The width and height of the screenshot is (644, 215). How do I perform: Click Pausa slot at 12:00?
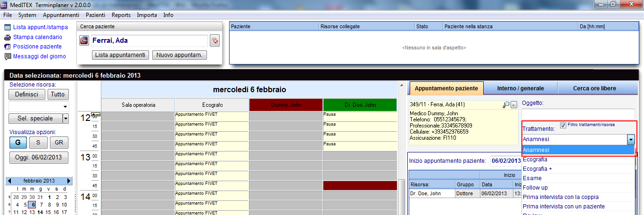360,115
